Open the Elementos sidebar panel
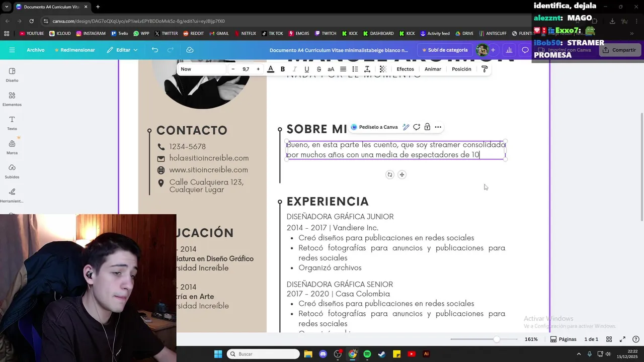Image resolution: width=644 pixels, height=362 pixels. point(12,99)
